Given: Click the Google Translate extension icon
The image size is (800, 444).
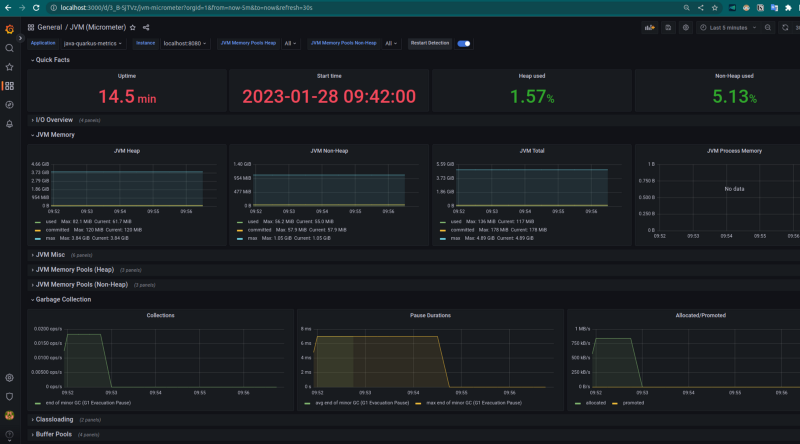Looking at the screenshot, I should [x=774, y=8].
